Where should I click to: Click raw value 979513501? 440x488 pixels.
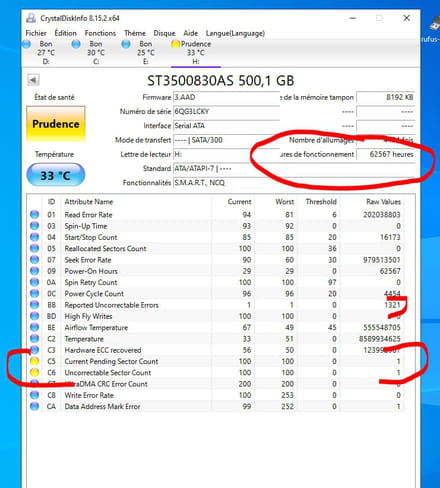(382, 260)
